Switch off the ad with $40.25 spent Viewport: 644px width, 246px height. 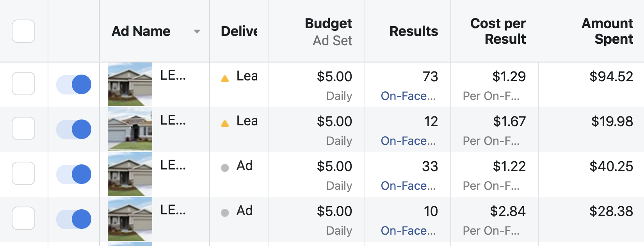click(74, 174)
